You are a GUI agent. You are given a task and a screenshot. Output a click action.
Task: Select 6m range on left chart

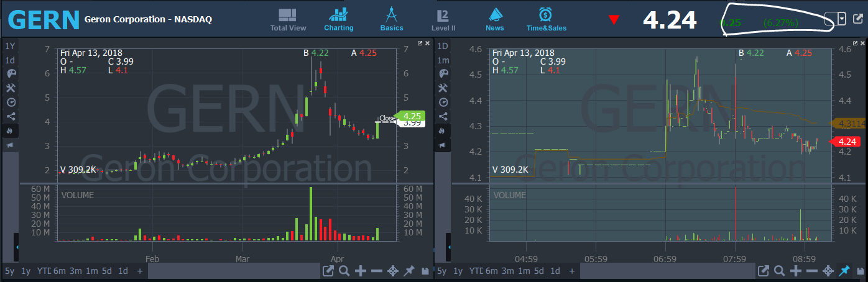59,271
